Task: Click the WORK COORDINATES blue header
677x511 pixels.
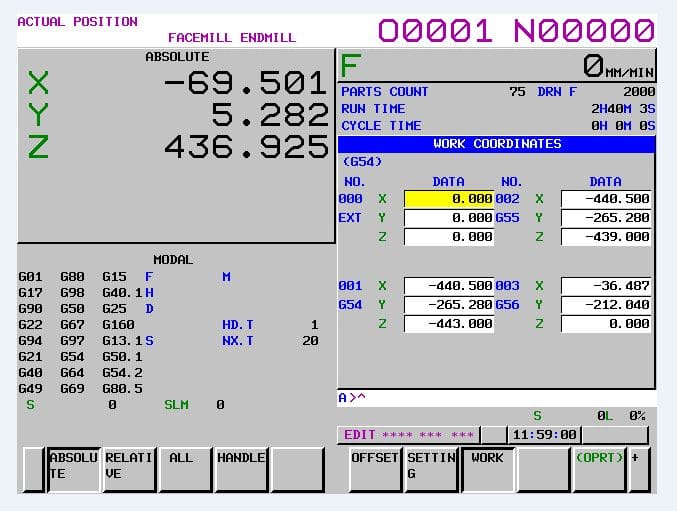Action: point(497,144)
